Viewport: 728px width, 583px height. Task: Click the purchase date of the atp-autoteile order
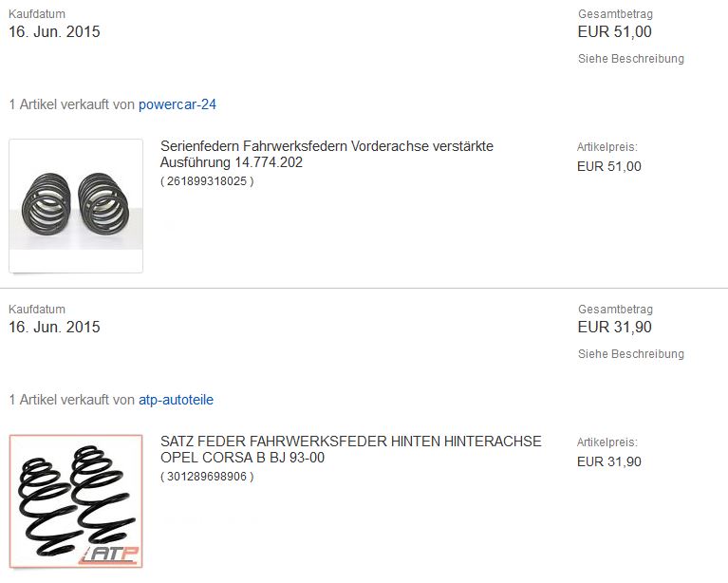point(54,327)
